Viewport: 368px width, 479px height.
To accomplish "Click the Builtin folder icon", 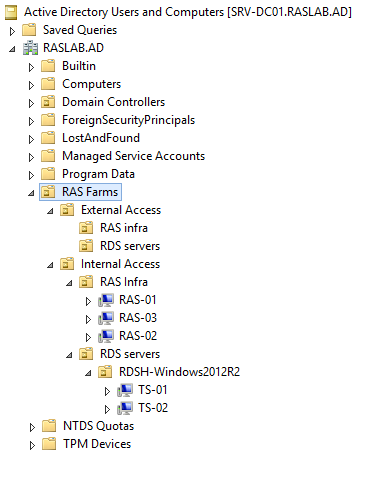I will [48, 66].
